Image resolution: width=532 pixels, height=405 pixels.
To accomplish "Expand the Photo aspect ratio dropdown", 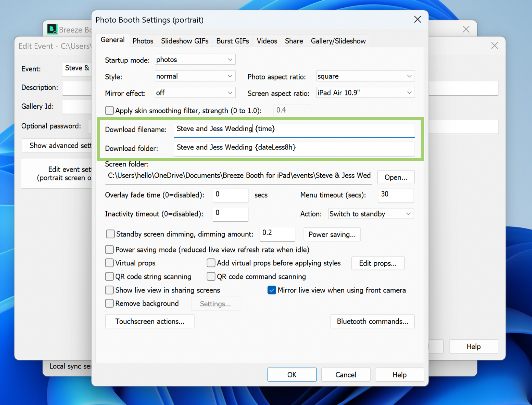I will [x=365, y=76].
